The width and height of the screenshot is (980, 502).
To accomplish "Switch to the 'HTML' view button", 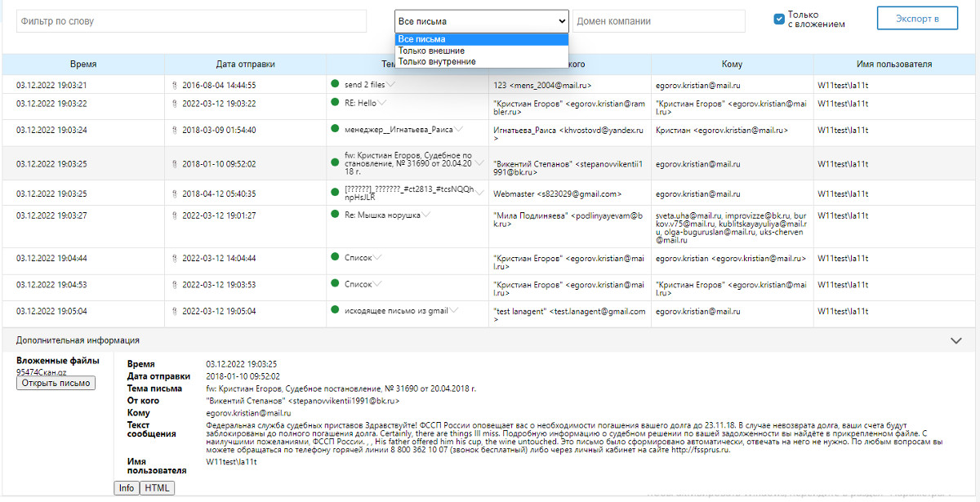I will pos(157,488).
